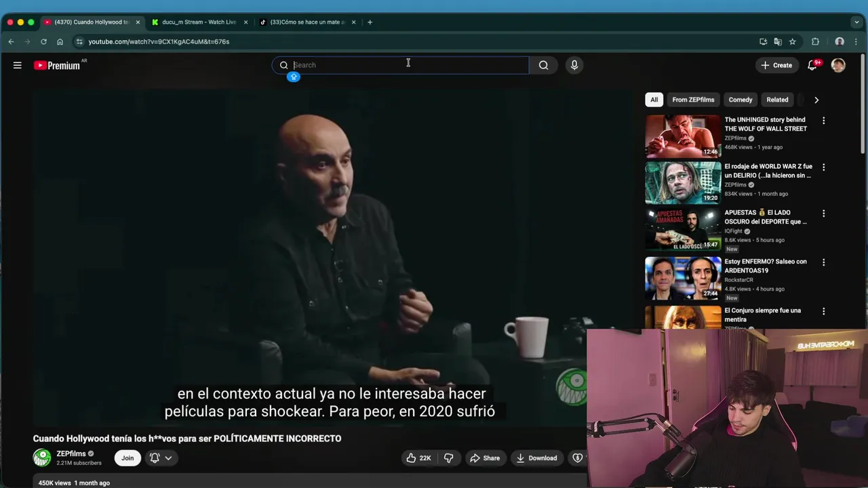Filter recommendations by Comedy chip
The width and height of the screenshot is (868, 488).
(x=741, y=100)
